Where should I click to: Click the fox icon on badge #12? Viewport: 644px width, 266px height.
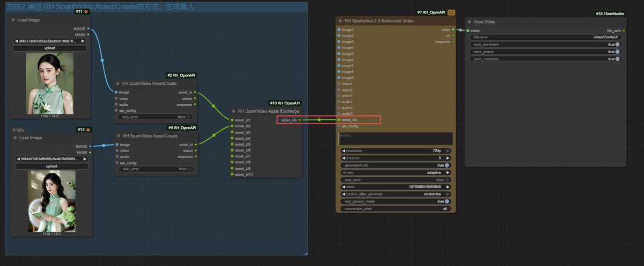pyautogui.click(x=88, y=130)
